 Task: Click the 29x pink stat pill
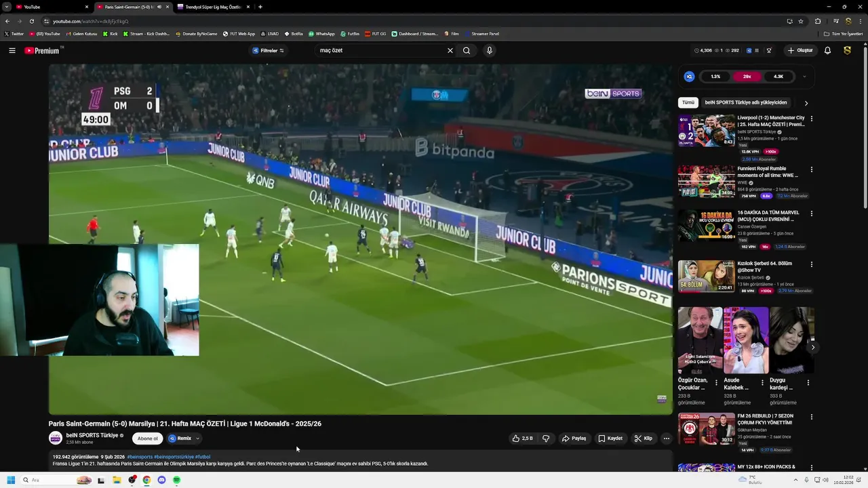(x=747, y=77)
